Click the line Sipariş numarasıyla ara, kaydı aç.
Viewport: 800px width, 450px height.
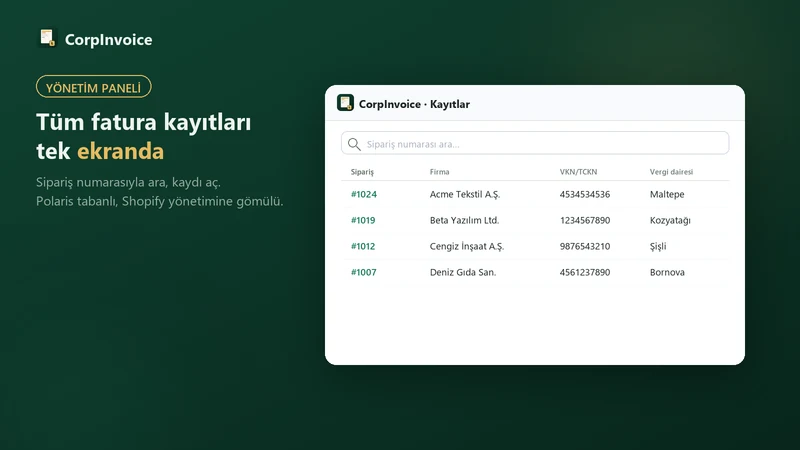pos(128,182)
